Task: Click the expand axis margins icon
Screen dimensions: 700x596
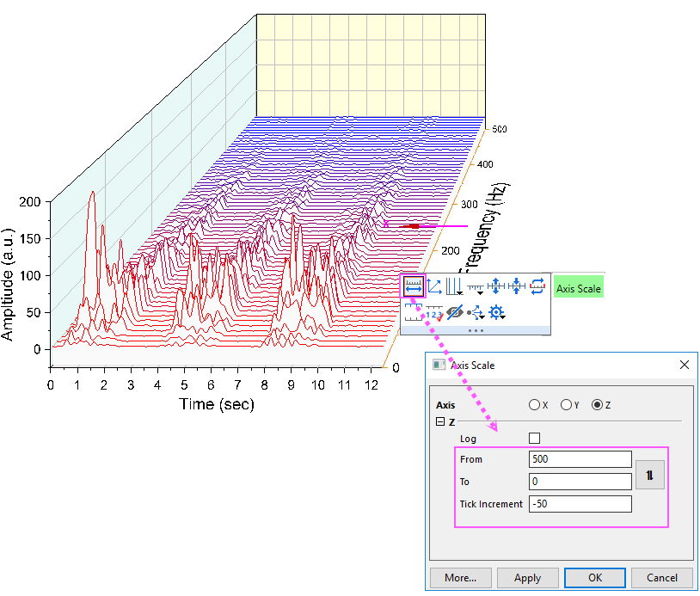Action: [496, 286]
